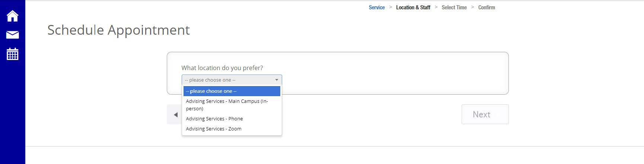
Task: Click the separator arrow before Confirm
Action: point(472,7)
